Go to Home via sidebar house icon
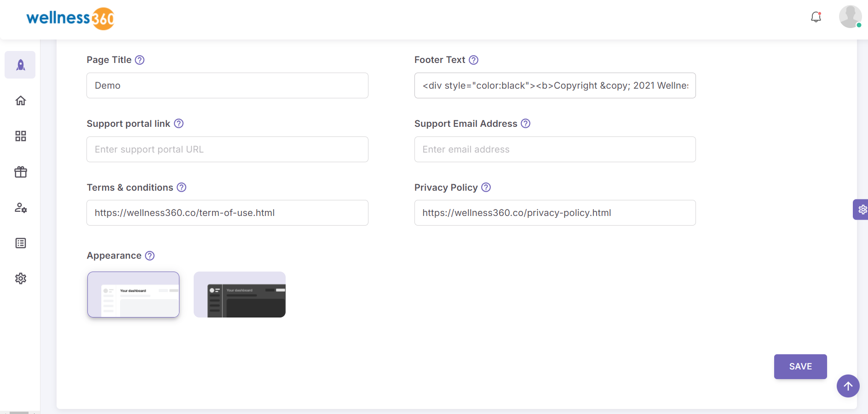The image size is (868, 414). pos(20,101)
